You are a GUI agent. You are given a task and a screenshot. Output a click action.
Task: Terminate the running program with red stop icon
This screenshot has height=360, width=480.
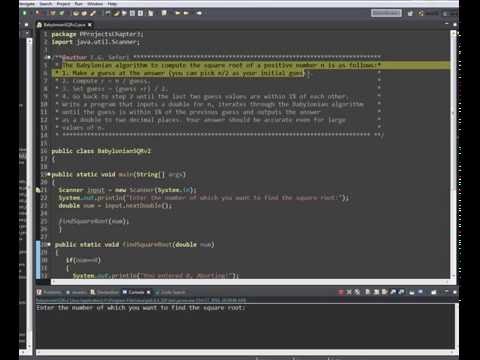pyautogui.click(x=341, y=292)
